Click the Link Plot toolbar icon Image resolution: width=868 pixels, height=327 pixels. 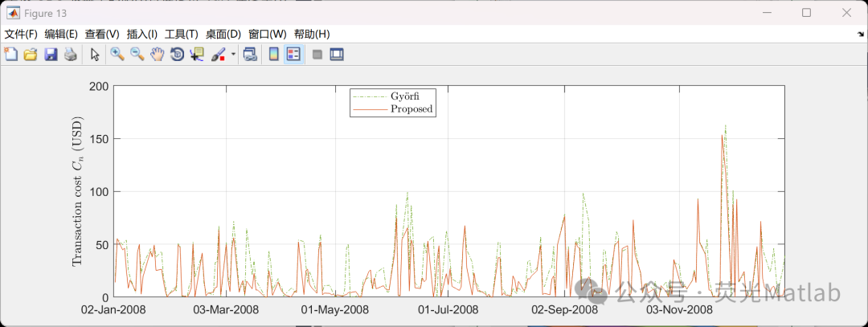[x=250, y=54]
